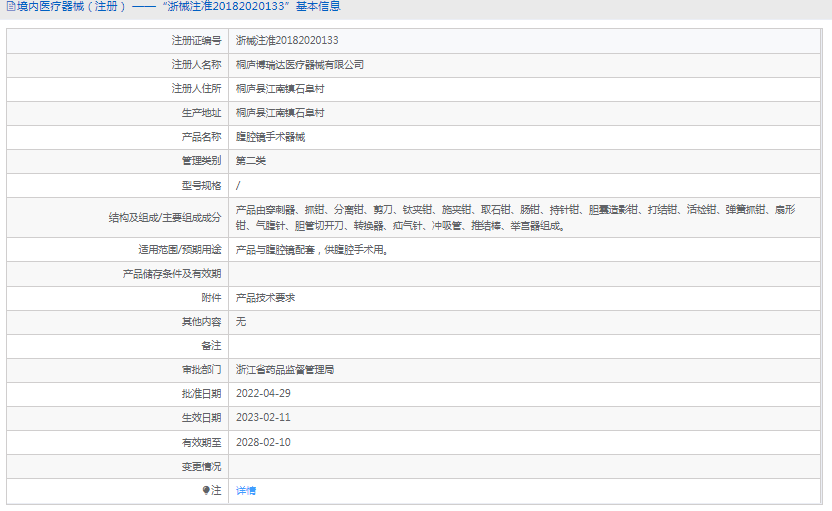Click the 结构及组成/主要组成成分 label
The width and height of the screenshot is (832, 511).
(164, 218)
